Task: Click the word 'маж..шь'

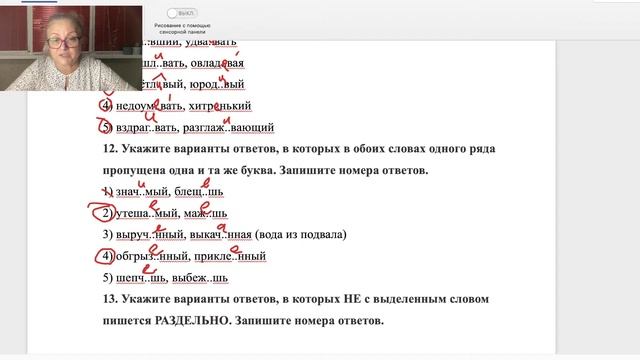Action: 205,213
